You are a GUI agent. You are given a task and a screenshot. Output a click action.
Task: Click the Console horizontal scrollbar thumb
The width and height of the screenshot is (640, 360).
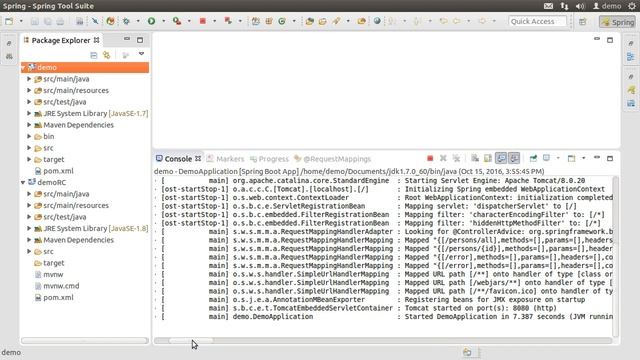[x=191, y=340]
